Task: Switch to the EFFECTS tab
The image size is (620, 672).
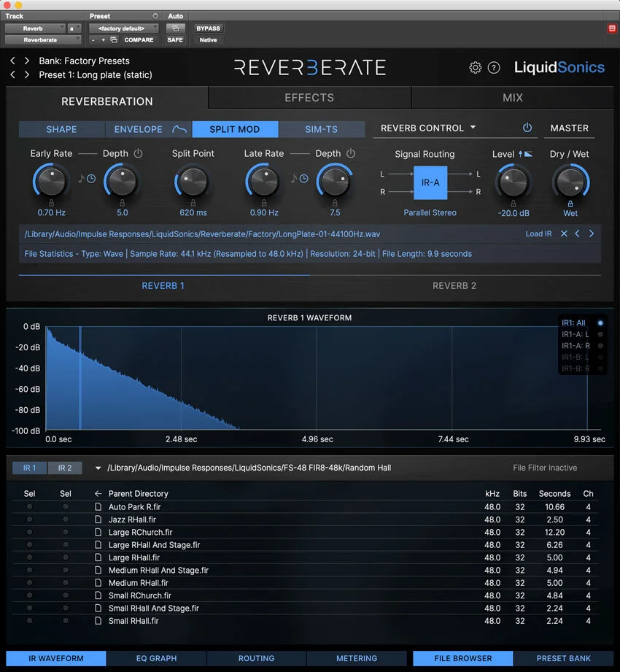Action: pos(309,97)
